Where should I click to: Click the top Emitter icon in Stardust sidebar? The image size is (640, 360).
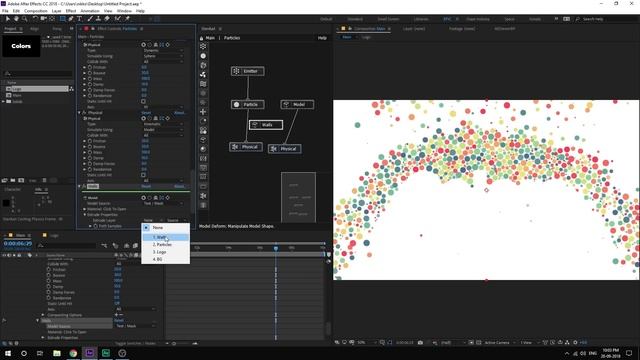coord(203,46)
